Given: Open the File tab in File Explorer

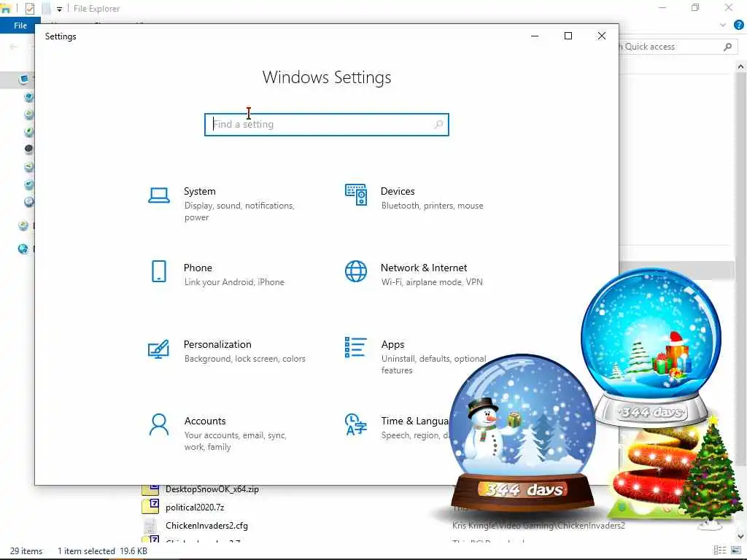Looking at the screenshot, I should click(x=20, y=26).
